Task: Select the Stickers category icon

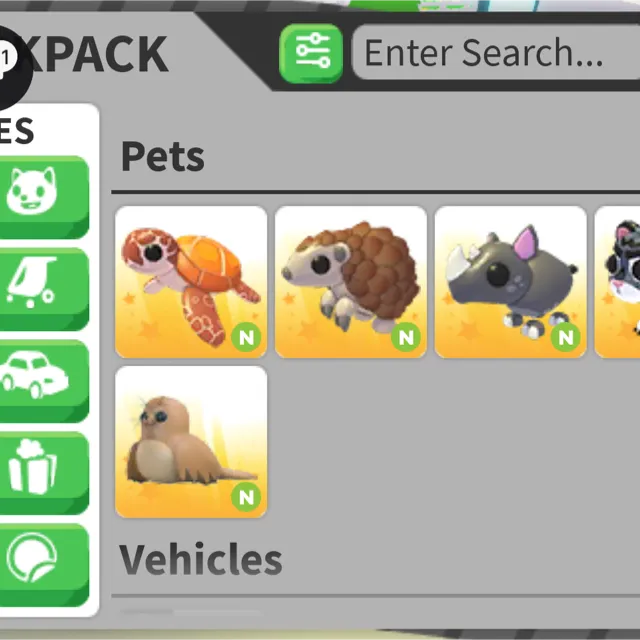Action: [44, 565]
